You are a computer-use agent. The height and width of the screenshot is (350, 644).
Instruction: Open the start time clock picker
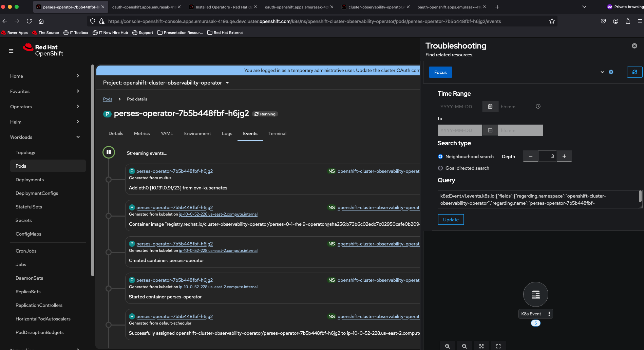[x=538, y=107]
